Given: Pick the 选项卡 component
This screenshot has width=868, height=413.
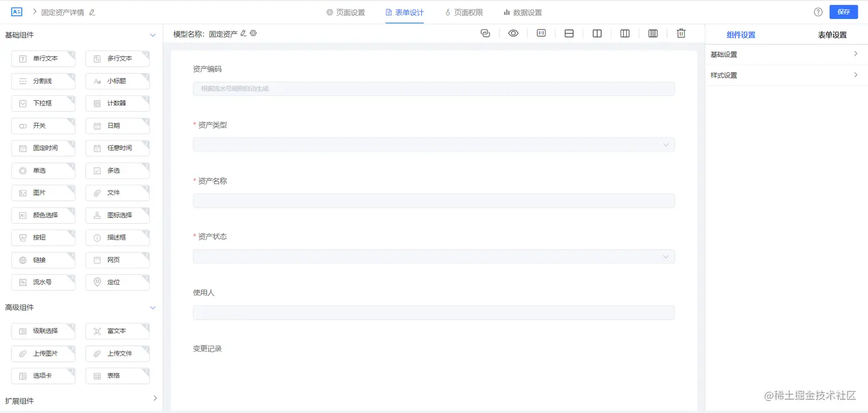Looking at the screenshot, I should (43, 376).
